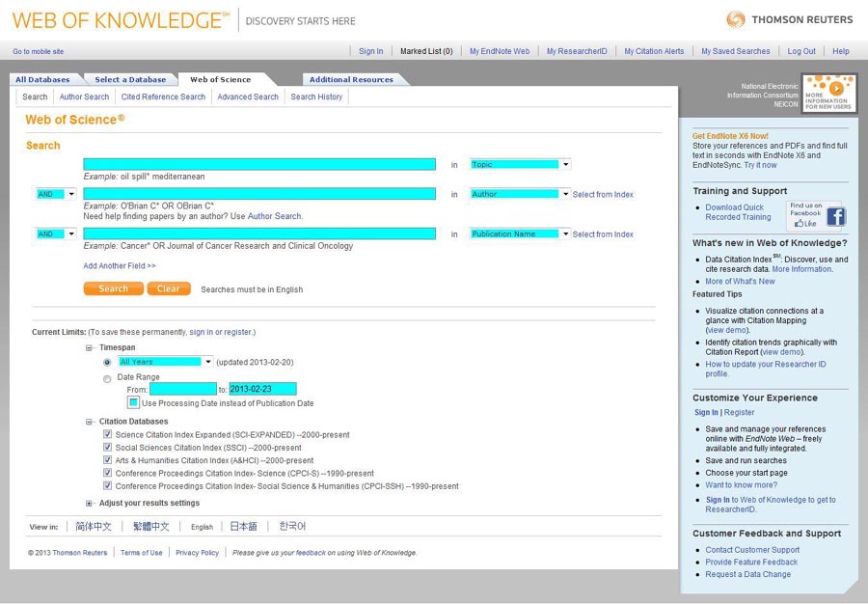
Task: Select the Date Range radio button
Action: pyautogui.click(x=107, y=378)
